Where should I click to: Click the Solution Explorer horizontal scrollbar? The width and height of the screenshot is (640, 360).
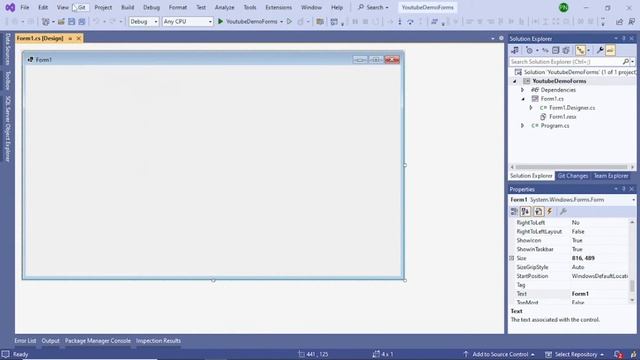(x=571, y=167)
